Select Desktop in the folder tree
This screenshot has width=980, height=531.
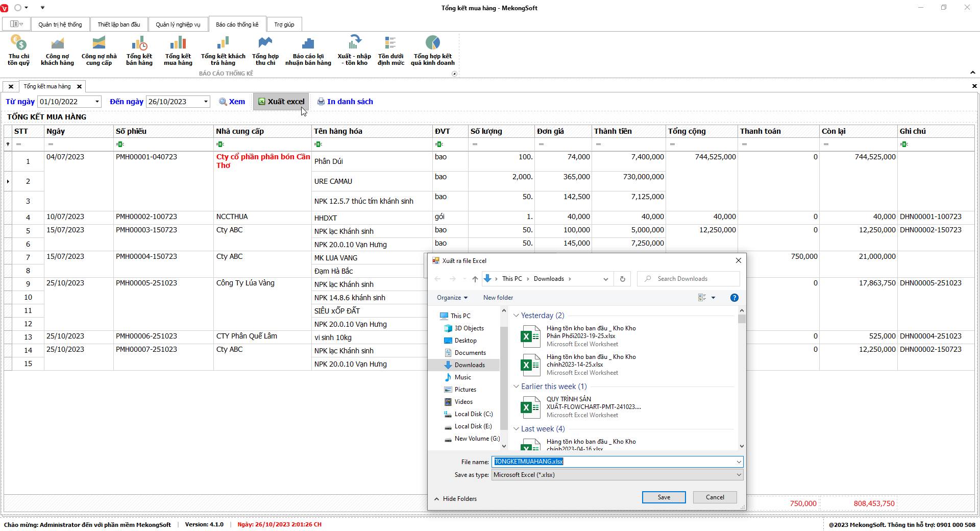point(465,341)
